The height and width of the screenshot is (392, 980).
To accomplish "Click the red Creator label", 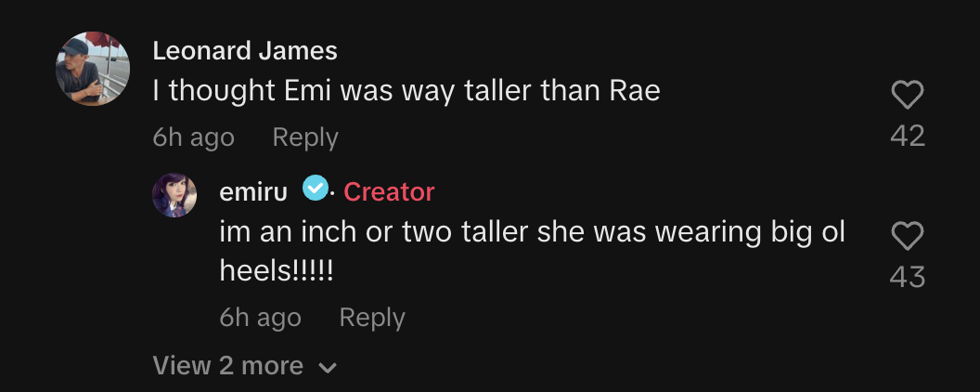I will 389,192.
